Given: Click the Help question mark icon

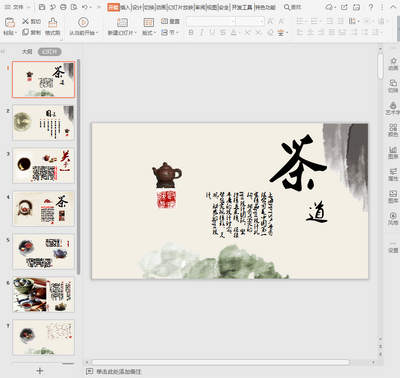Looking at the screenshot, I should (370, 7).
